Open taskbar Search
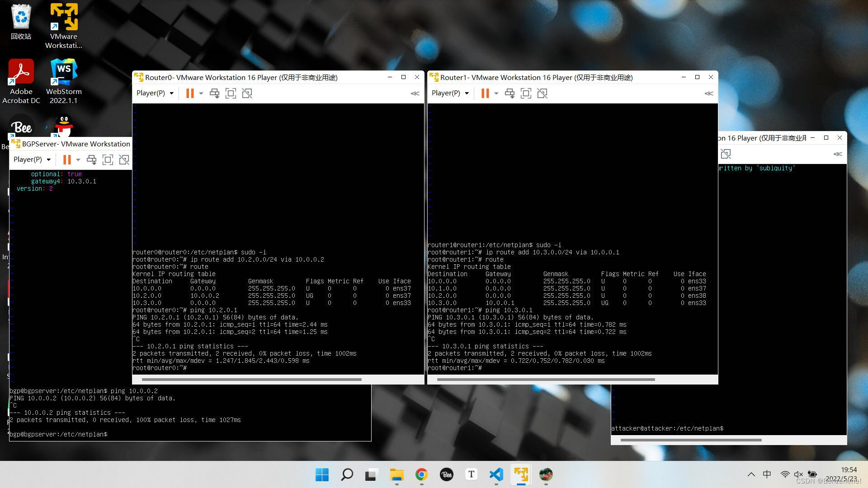The image size is (868, 488). click(347, 474)
